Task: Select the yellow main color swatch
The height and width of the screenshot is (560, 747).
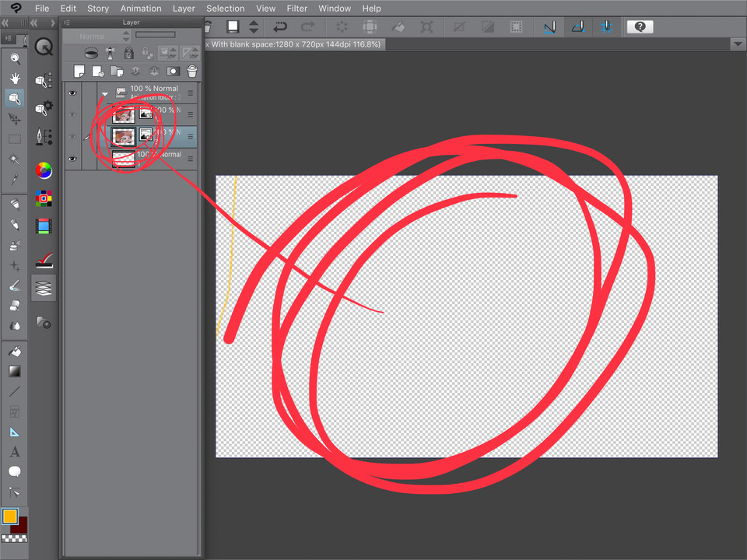Action: tap(10, 515)
